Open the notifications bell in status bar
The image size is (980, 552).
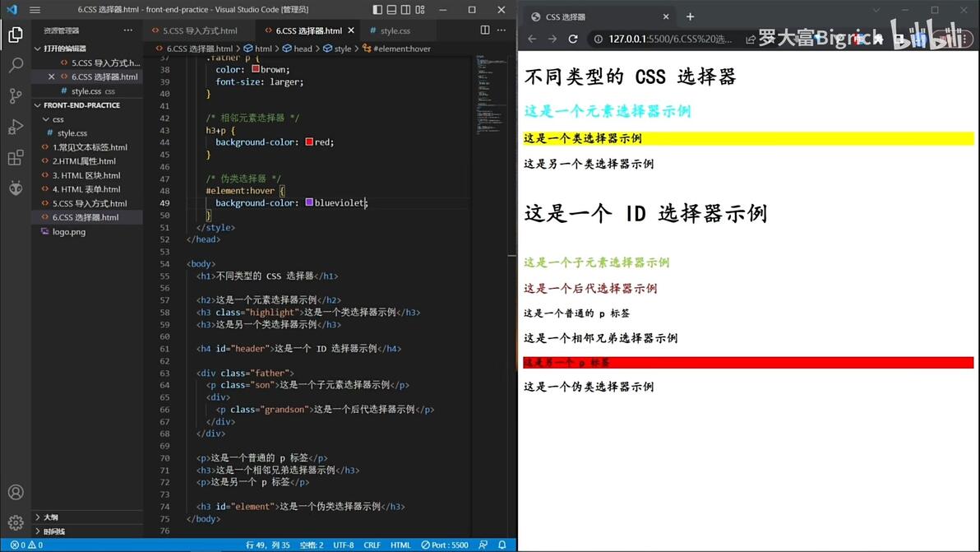pyautogui.click(x=502, y=545)
